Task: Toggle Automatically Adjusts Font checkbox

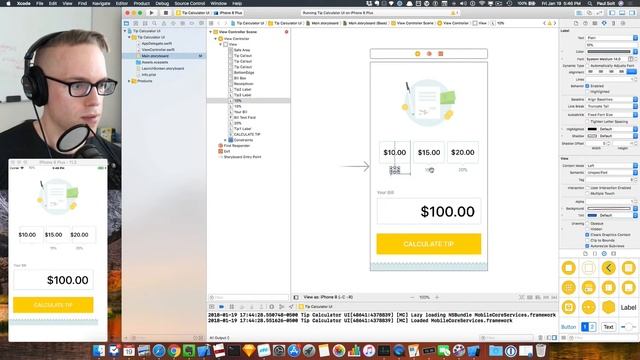Action: [x=587, y=66]
